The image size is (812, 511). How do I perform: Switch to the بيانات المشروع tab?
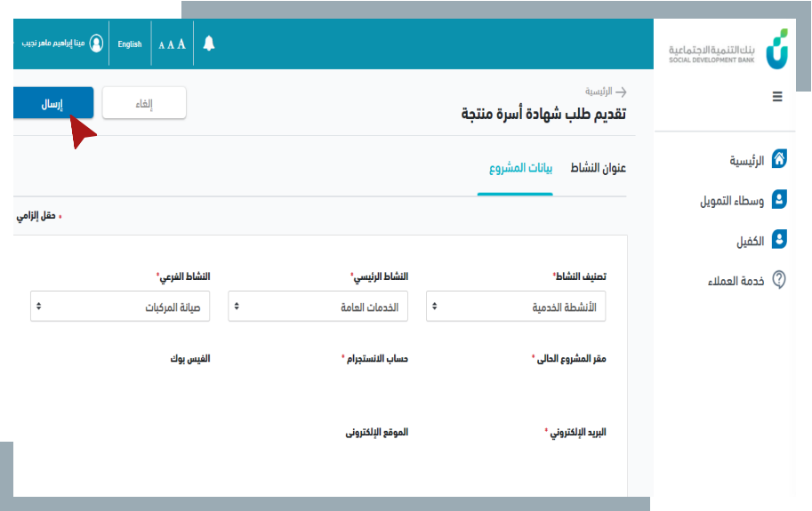pyautogui.click(x=520, y=168)
